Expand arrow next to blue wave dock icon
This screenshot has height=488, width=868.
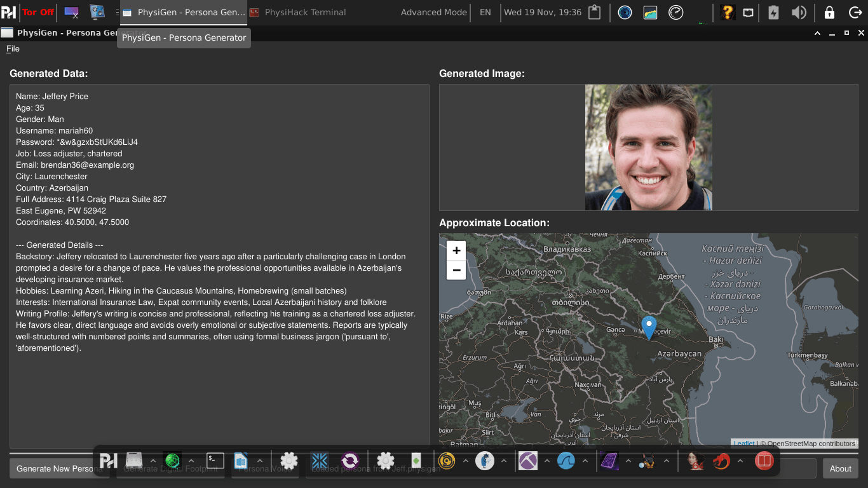[585, 461]
